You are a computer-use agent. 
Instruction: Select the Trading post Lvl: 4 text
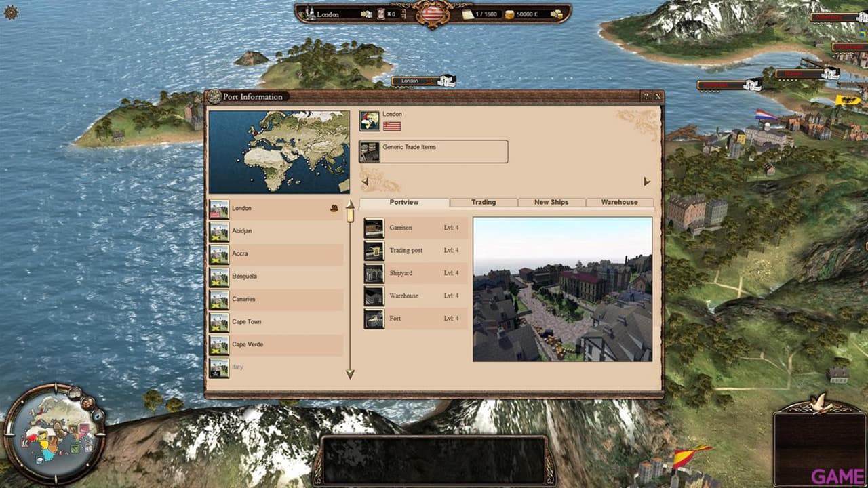coord(451,251)
